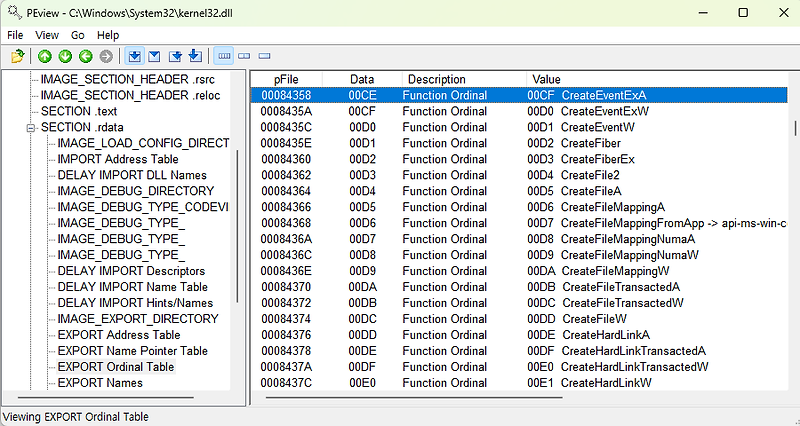Select SECTION .text tree item
Screen dimensions: 800x426
coord(79,111)
